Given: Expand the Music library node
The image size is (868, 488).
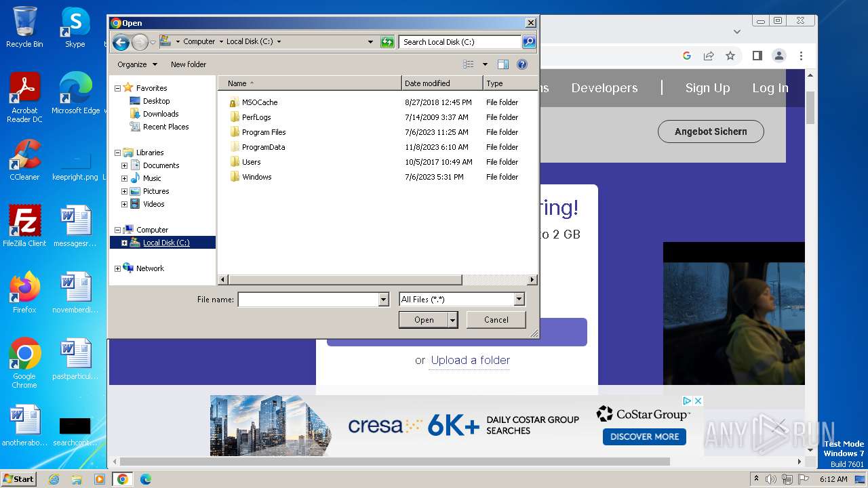Looking at the screenshot, I should click(124, 178).
